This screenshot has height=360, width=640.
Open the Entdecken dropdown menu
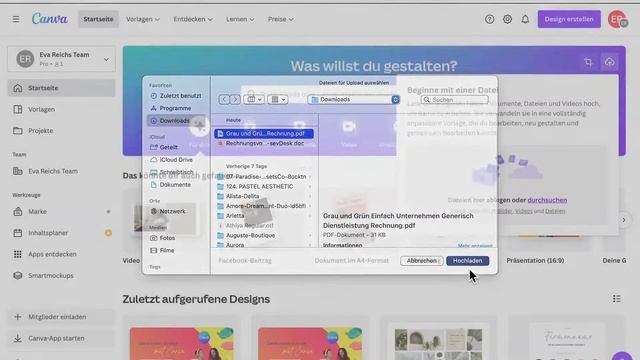pos(193,19)
